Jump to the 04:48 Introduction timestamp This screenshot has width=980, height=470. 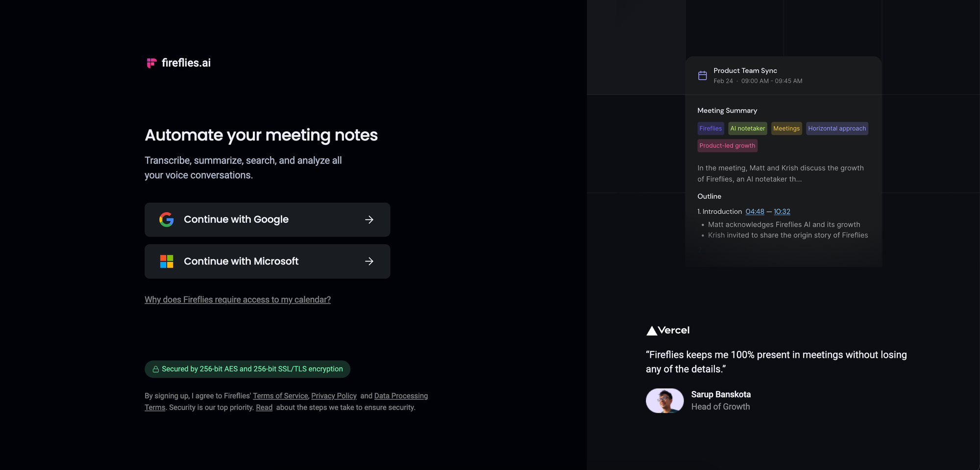point(755,211)
